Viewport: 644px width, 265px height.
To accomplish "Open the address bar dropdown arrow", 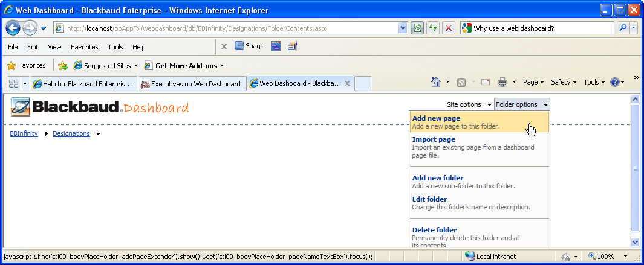I will [x=403, y=28].
